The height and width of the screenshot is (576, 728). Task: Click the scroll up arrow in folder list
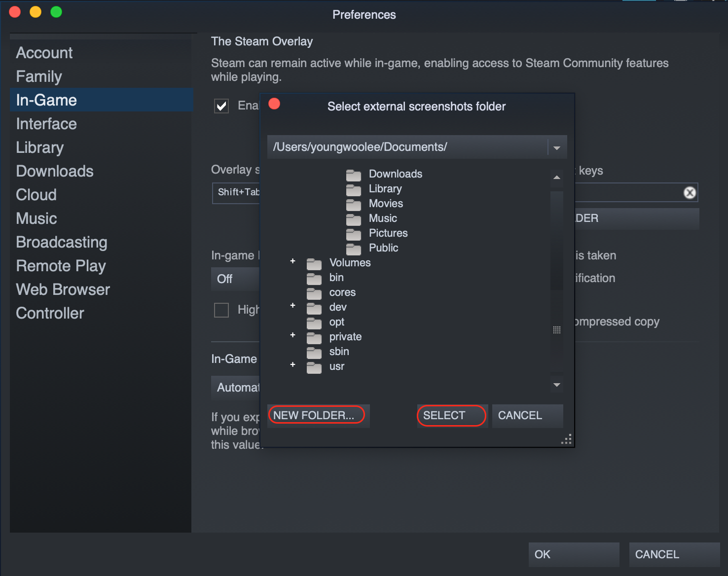click(557, 178)
